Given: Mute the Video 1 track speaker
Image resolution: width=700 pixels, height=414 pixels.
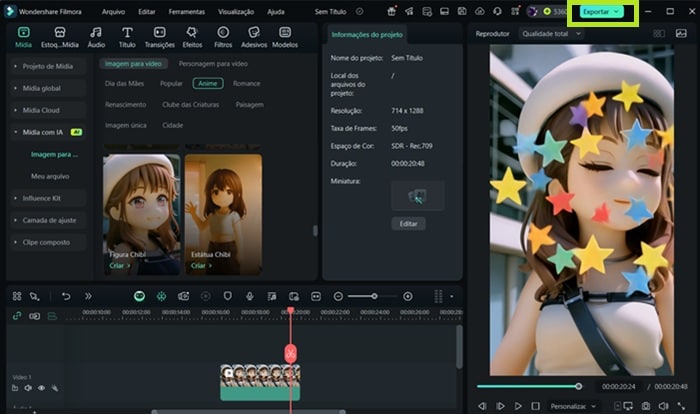Looking at the screenshot, I should (28, 388).
